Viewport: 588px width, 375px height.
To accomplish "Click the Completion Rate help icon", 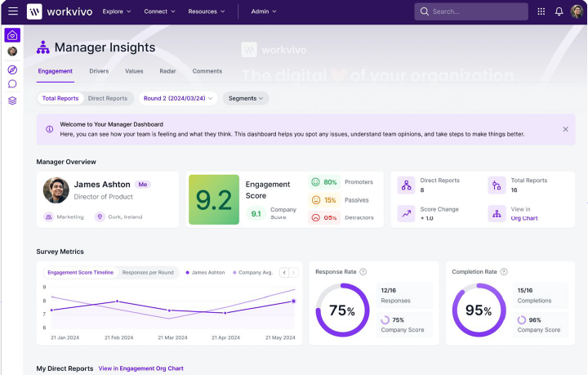I will 504,272.
